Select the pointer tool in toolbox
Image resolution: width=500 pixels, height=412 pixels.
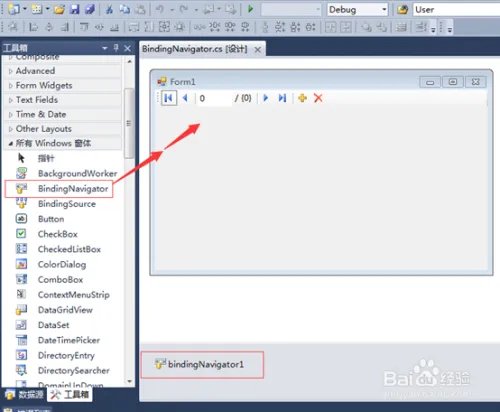pyautogui.click(x=46, y=158)
